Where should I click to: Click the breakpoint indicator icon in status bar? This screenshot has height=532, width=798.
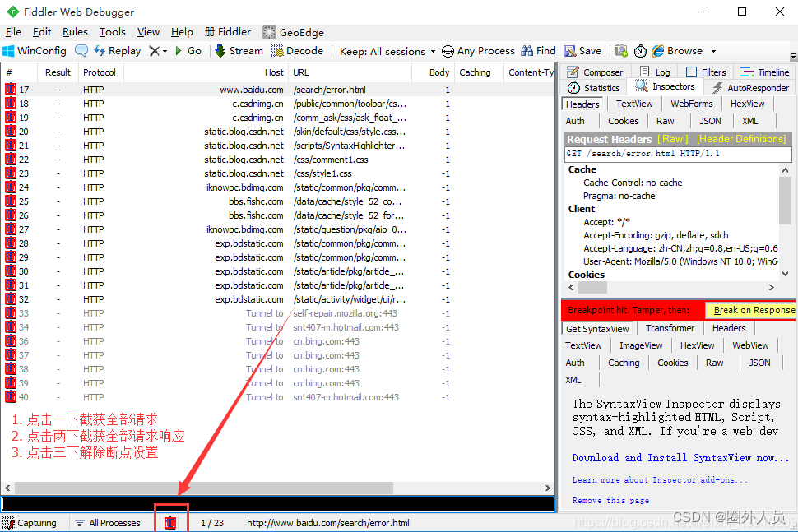[170, 522]
